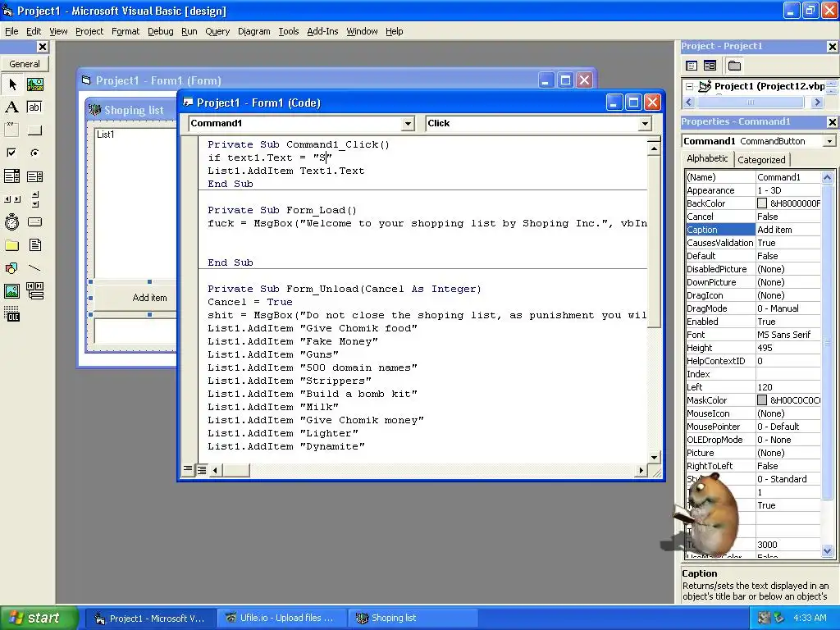Switch to Categorized properties tab
Viewport: 840px width, 630px height.
(761, 160)
